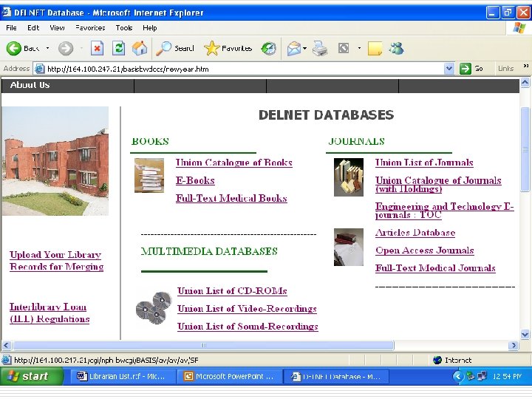Viewport: 532px width, 399px height.
Task: Click the network monitors tray icon
Action: [x=482, y=376]
